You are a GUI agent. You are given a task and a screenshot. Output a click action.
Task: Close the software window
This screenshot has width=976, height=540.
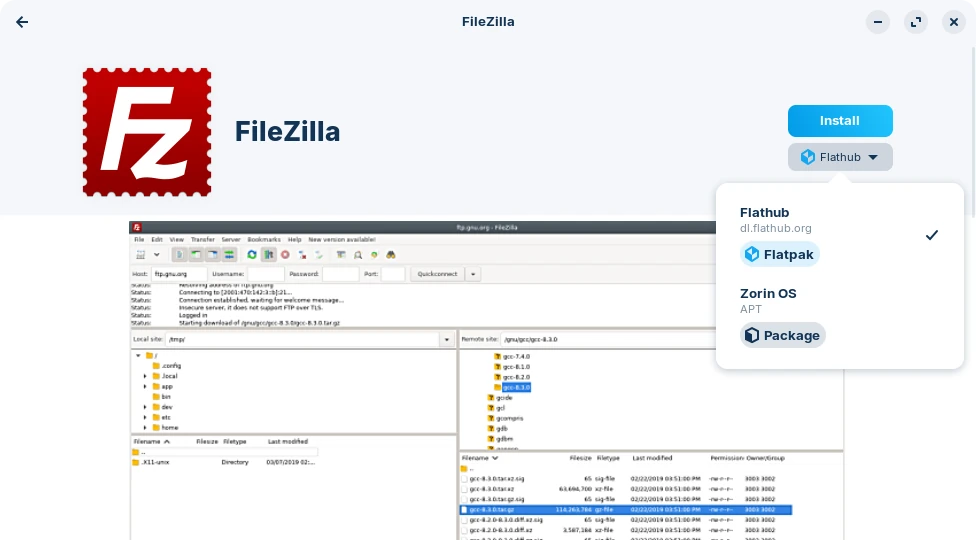tap(954, 22)
